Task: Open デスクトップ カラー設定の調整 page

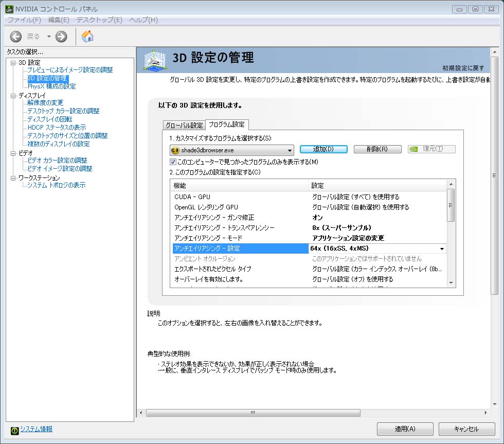Action: (63, 111)
